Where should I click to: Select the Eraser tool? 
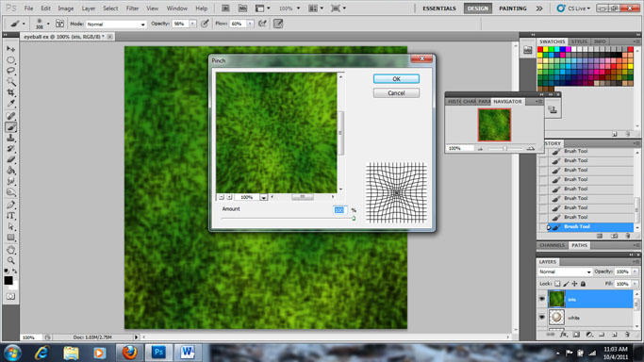point(10,159)
